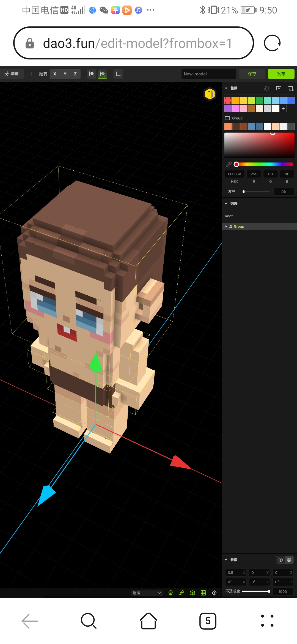Click the target recenter view icon
This screenshot has height=644, width=297.
[x=214, y=593]
